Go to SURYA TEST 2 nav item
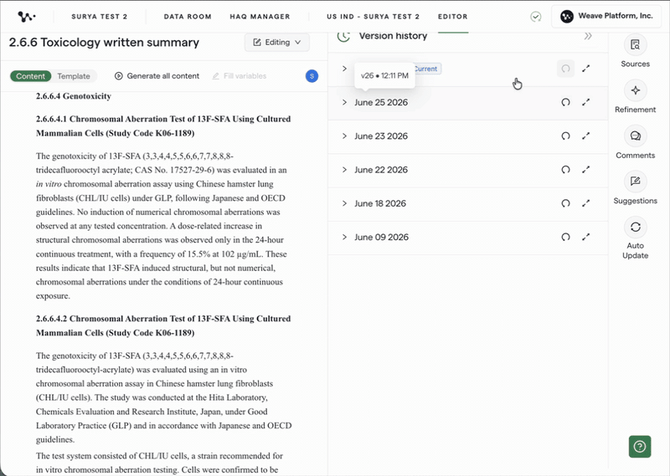Image resolution: width=670 pixels, height=476 pixels. (x=99, y=17)
